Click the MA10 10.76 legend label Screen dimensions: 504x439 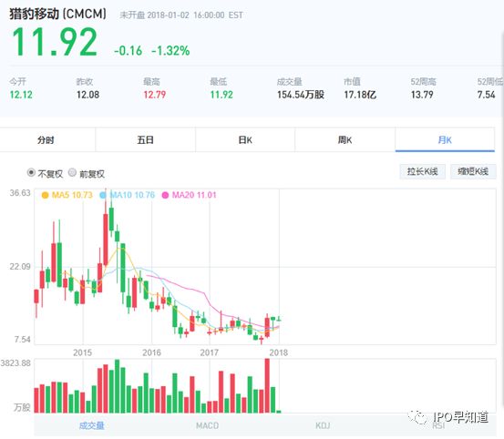click(132, 195)
